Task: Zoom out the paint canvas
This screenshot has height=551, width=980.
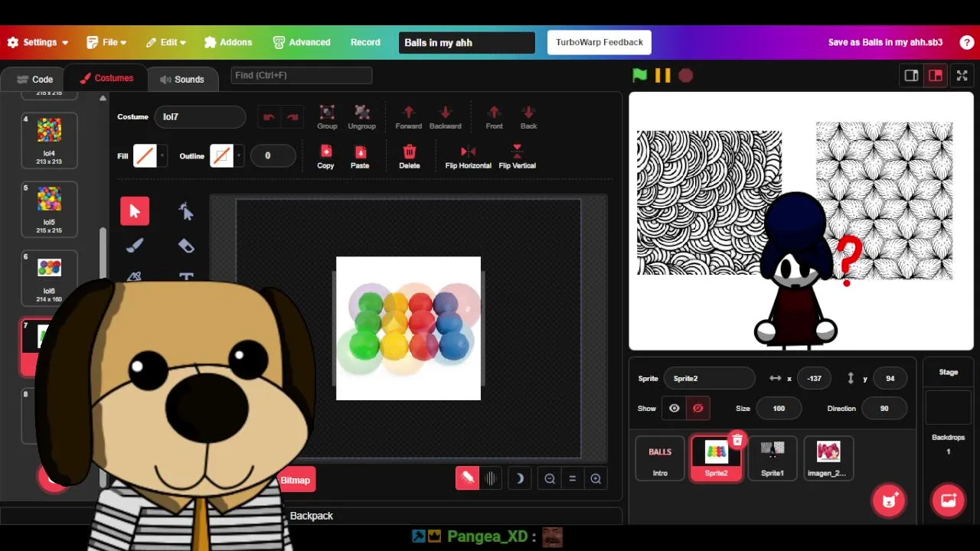Action: click(550, 479)
